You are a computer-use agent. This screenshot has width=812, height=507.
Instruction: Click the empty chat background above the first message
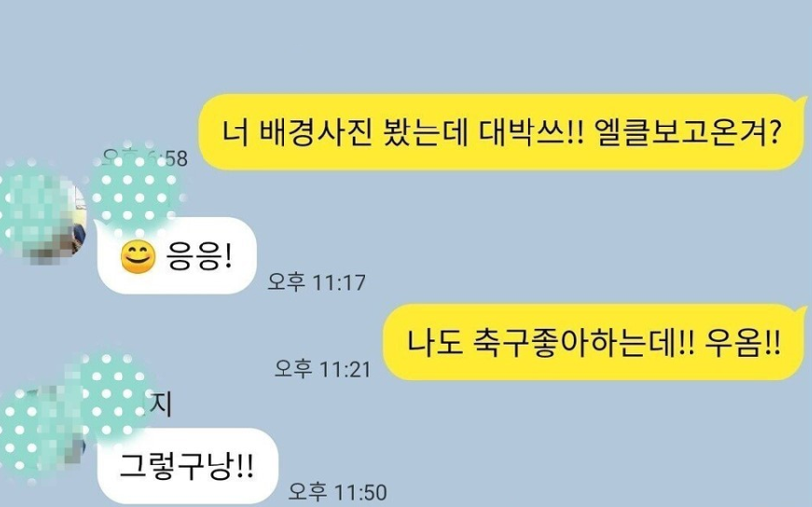[406, 46]
